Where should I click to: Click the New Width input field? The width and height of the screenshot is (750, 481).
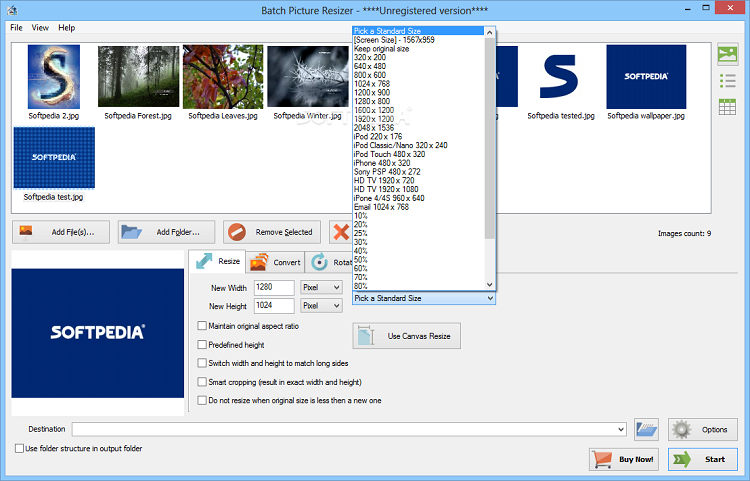click(274, 287)
